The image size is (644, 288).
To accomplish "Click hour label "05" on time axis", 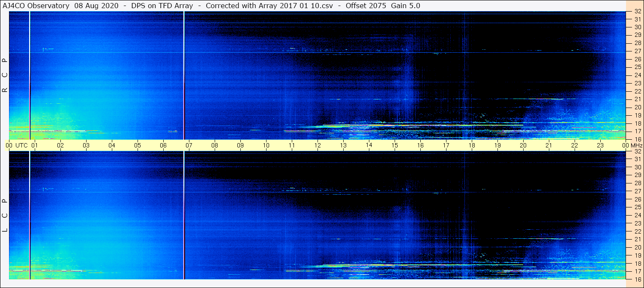I will (x=138, y=145).
